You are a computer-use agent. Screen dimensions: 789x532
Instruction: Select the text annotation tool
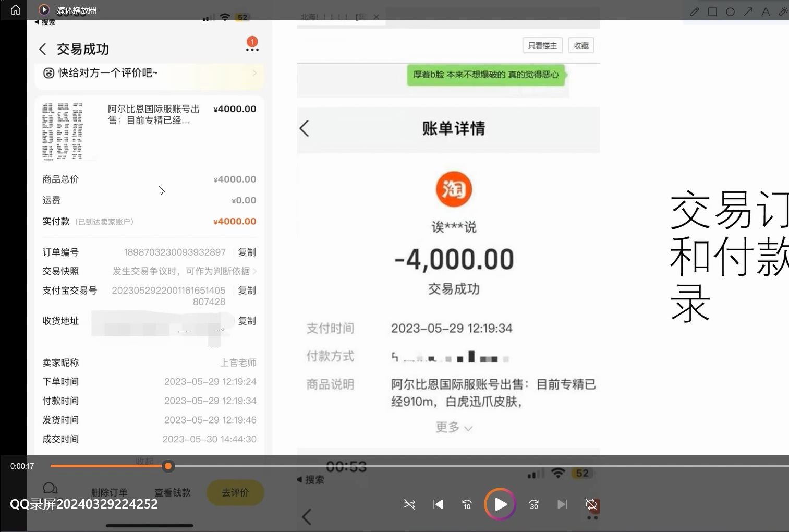coord(766,11)
